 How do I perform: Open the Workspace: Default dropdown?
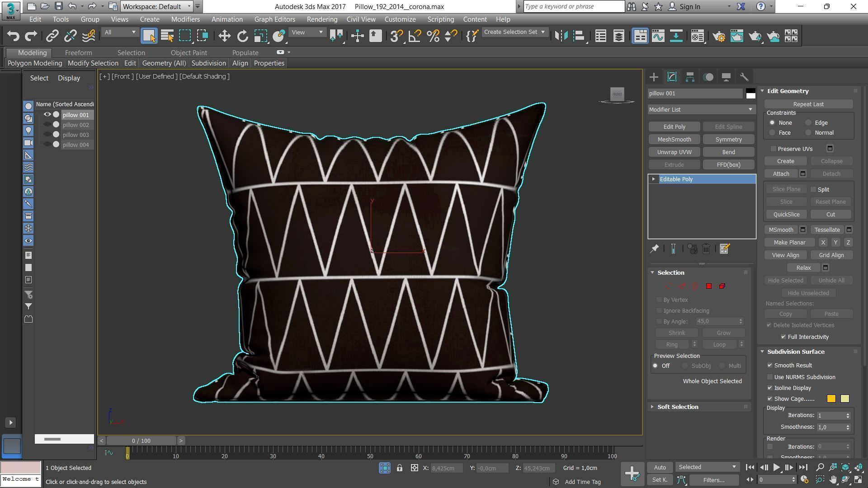(157, 6)
